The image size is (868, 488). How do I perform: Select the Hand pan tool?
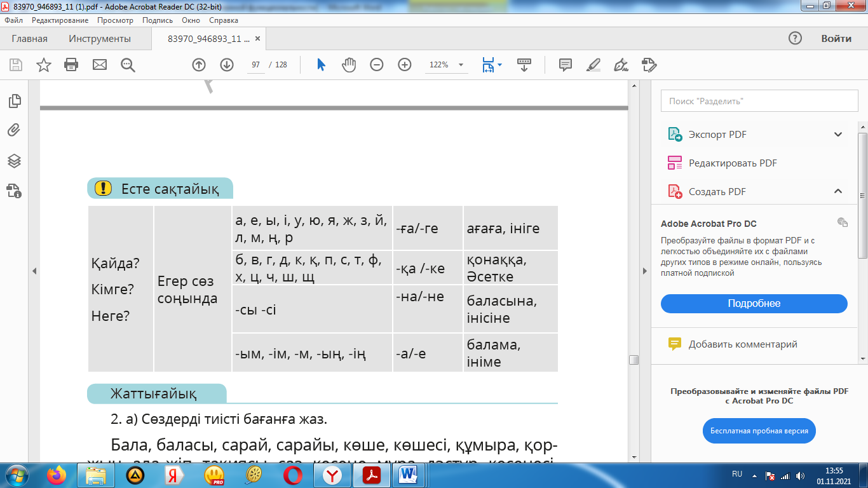pyautogui.click(x=349, y=65)
